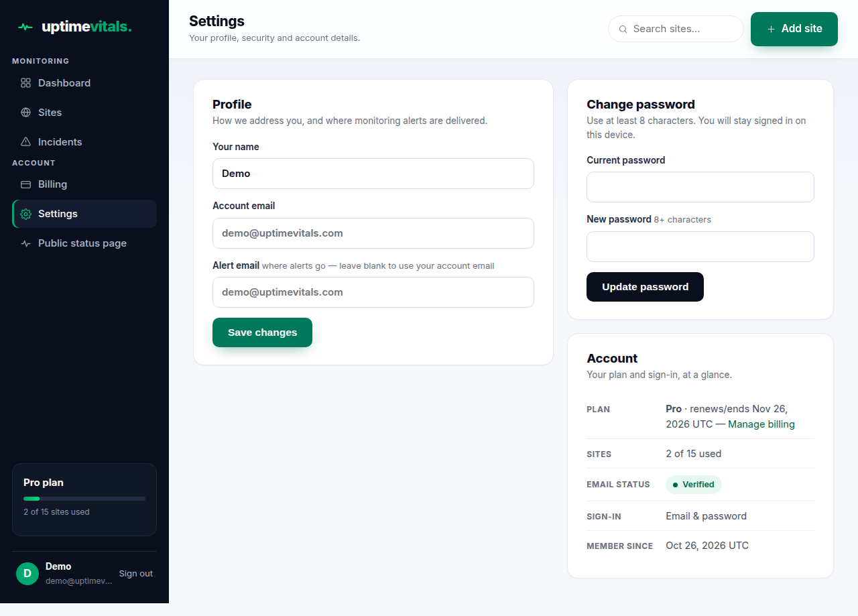Click the uptimevitals pulse logo icon

tap(25, 27)
